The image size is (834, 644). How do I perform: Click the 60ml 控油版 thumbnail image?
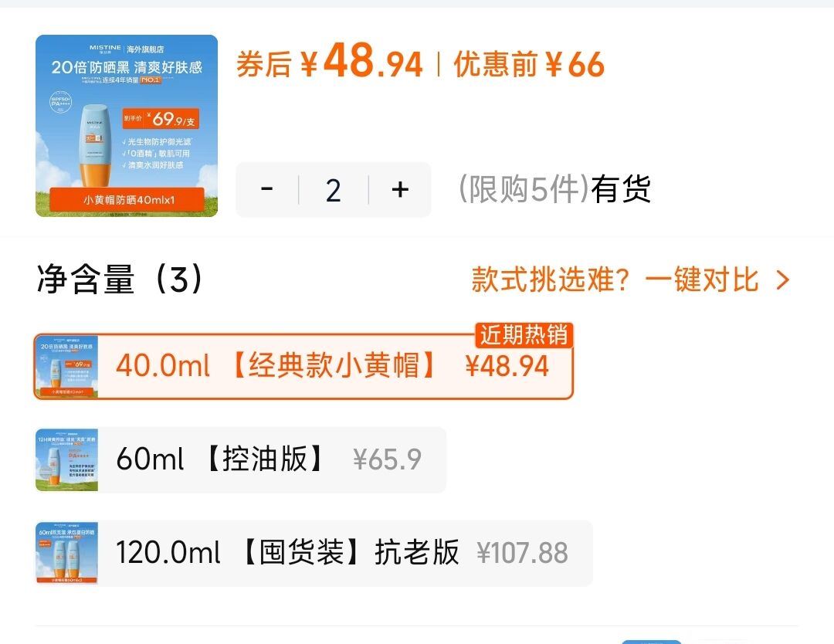point(66,459)
